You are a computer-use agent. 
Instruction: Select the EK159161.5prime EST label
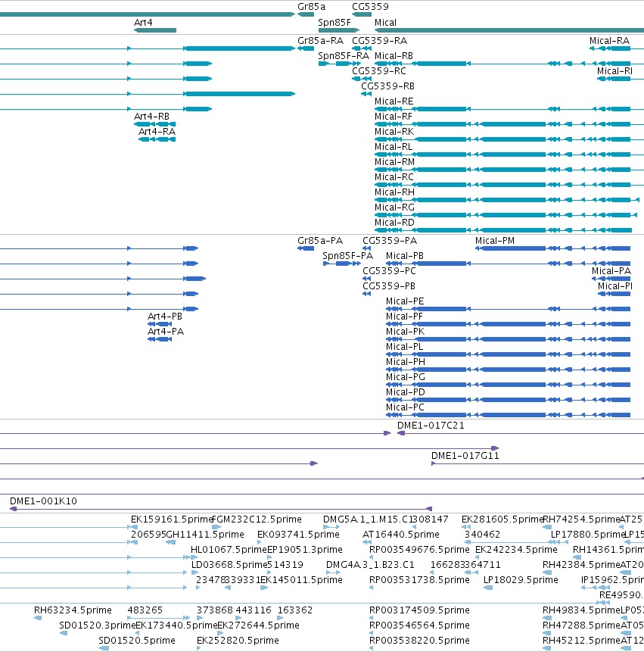172,519
